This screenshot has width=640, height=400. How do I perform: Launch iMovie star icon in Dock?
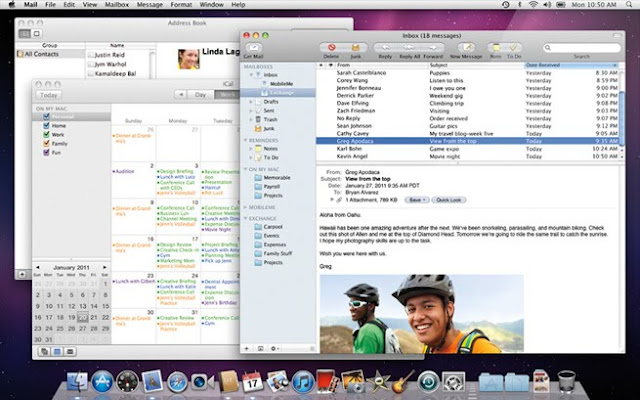tap(378, 382)
